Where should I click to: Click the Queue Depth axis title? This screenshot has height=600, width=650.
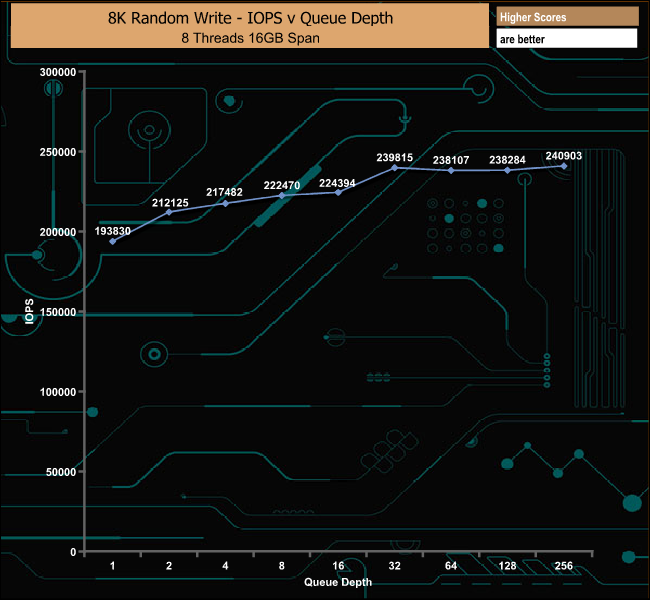point(338,582)
